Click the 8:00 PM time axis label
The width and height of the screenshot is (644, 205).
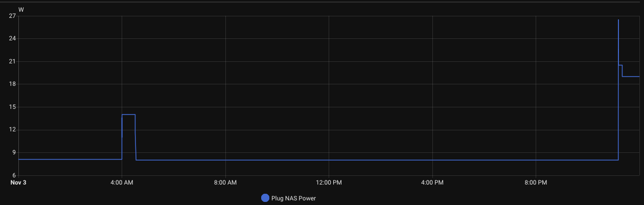[536, 183]
